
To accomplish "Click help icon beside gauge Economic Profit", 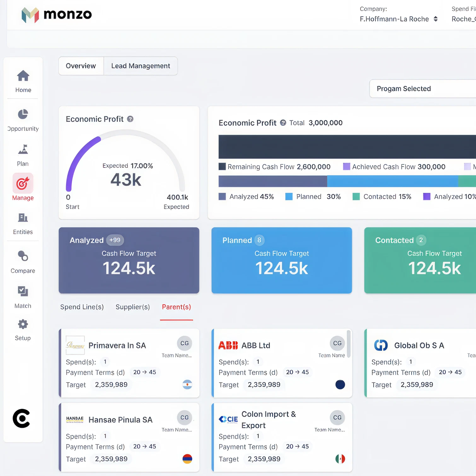I will pyautogui.click(x=130, y=119).
